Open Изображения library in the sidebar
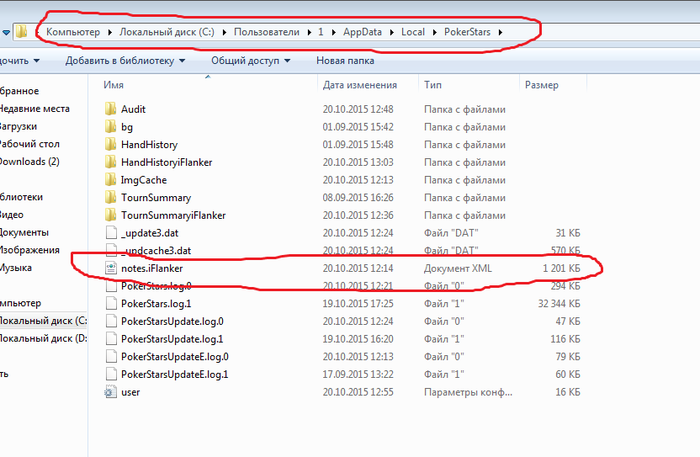The image size is (700, 457). pos(29,250)
